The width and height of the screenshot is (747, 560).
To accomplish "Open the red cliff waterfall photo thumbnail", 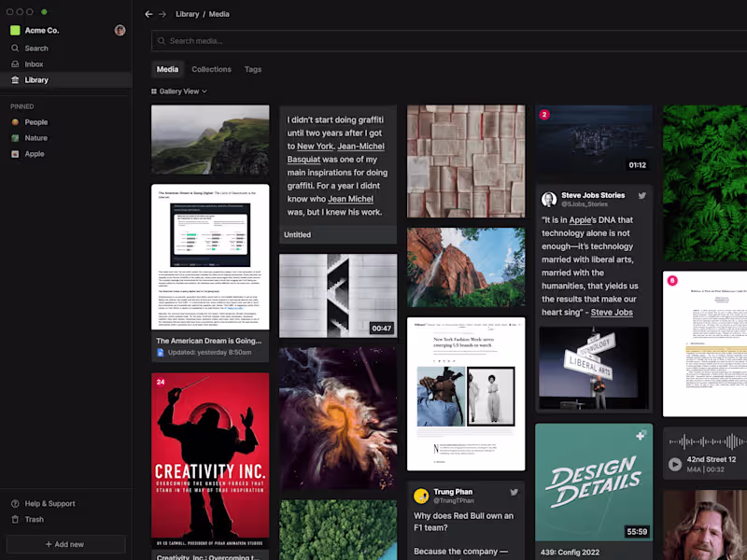I will pos(466,267).
